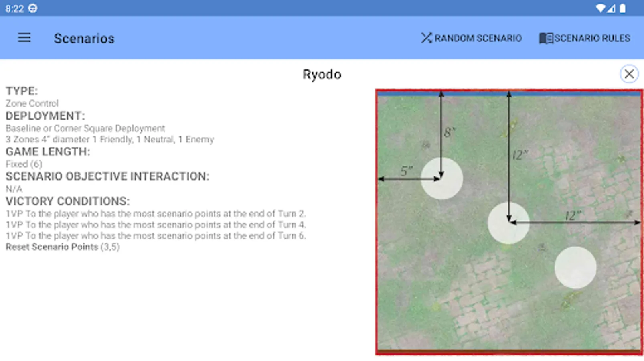The image size is (644, 361).
Task: Tap the Random Scenario button
Action: coord(472,38)
